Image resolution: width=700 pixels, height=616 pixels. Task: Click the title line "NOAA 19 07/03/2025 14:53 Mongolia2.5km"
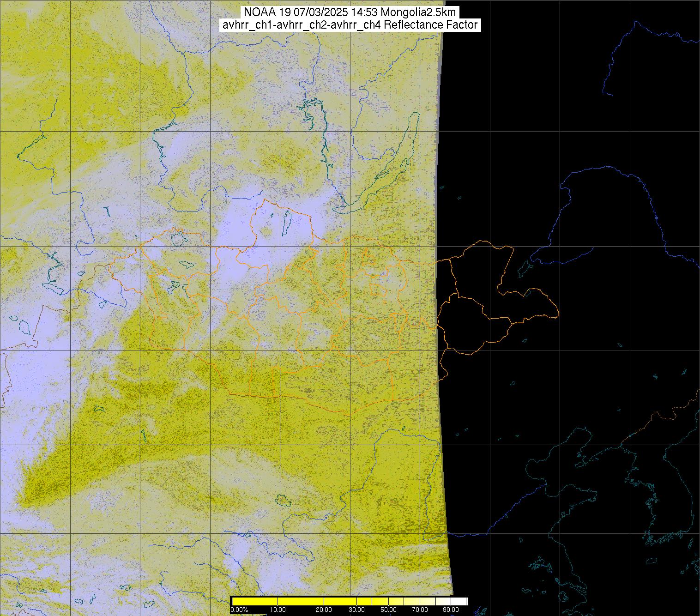(350, 12)
